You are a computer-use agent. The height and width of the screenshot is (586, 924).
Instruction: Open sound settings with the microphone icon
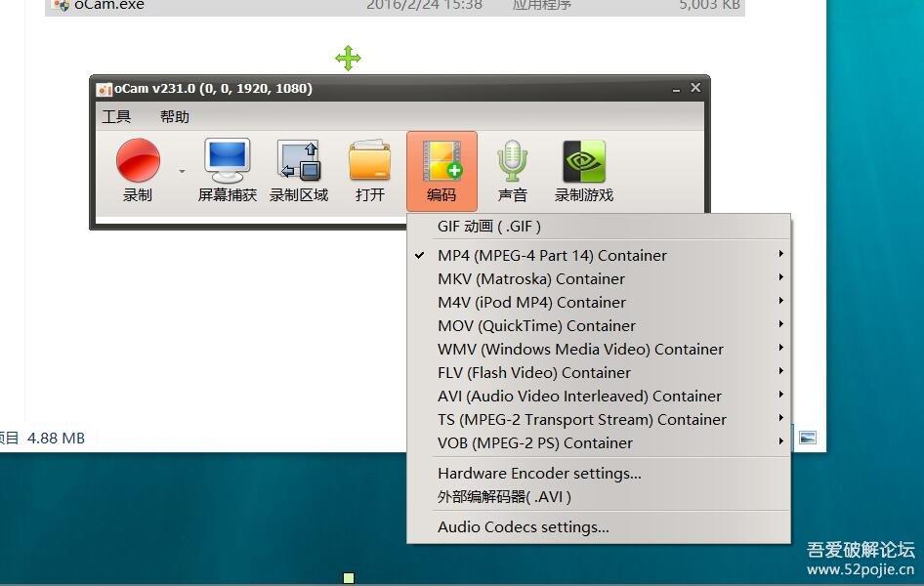[512, 160]
